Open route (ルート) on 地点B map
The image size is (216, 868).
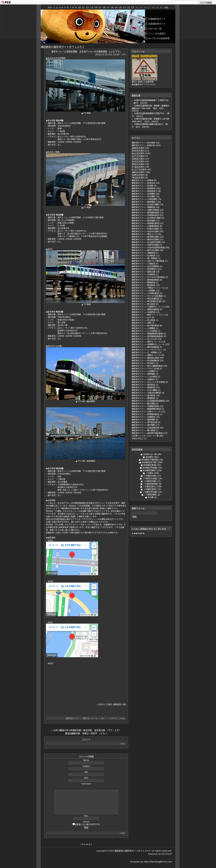tap(53, 586)
